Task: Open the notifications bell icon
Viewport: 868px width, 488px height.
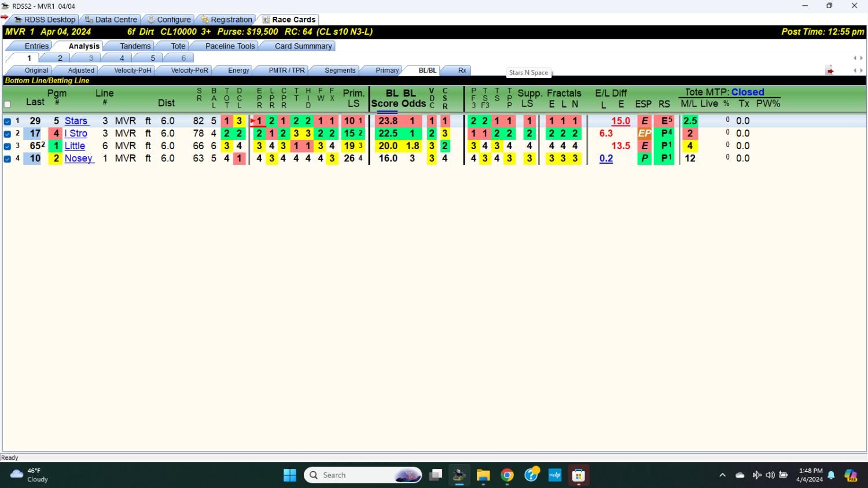Action: (x=831, y=475)
